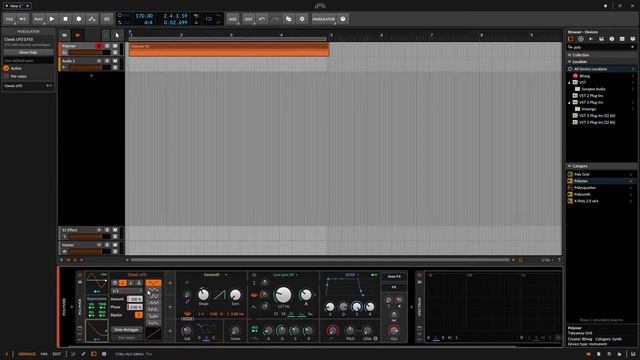Viewport: 640px width, 360px height.
Task: Select music disc icon in Browser
Action: [x=611, y=39]
